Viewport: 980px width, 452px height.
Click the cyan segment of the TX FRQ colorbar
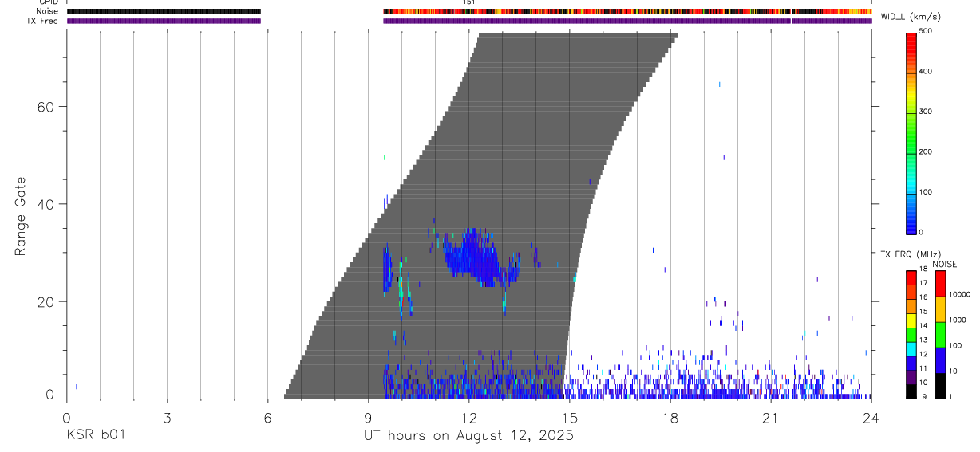[911, 348]
